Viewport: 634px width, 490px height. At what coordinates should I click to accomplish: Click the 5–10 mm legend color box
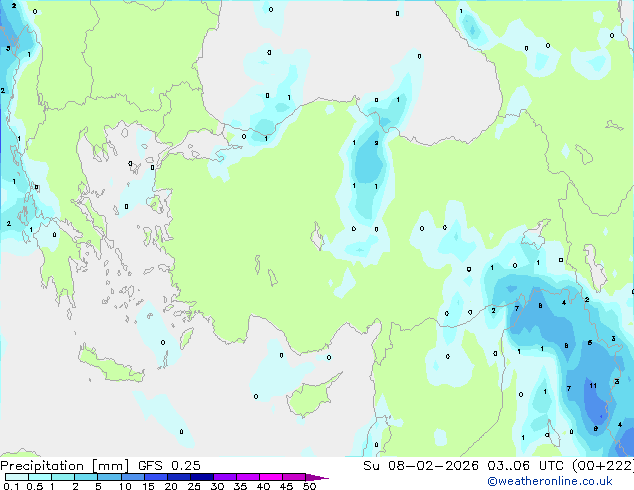(x=109, y=477)
